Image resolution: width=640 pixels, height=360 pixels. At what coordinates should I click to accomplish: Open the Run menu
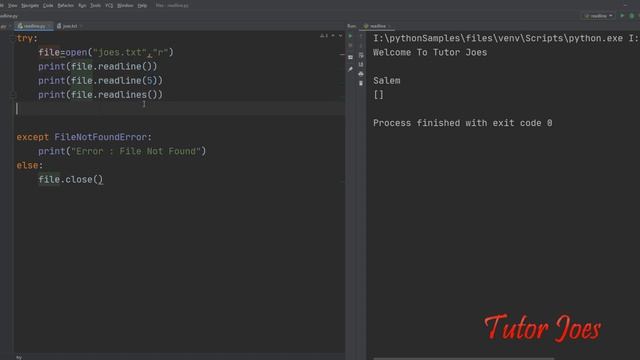pos(82,5)
